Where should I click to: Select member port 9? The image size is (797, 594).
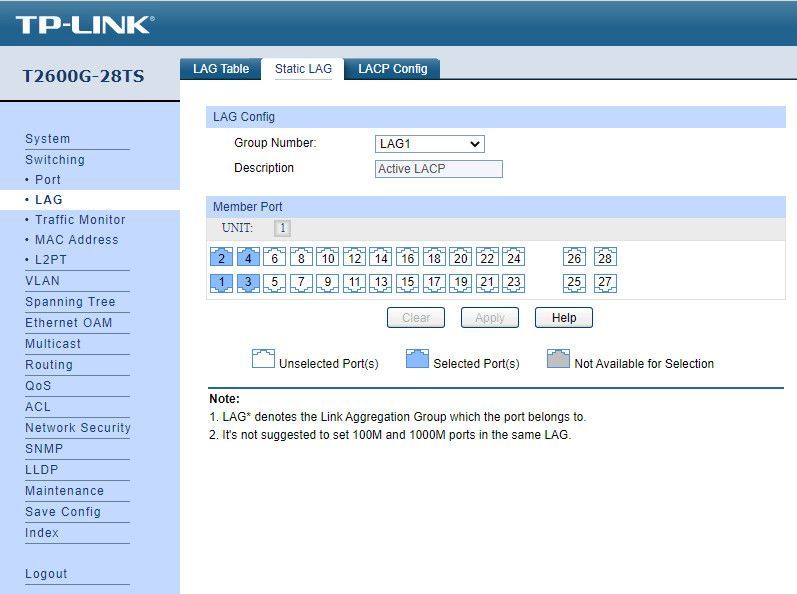pos(328,283)
